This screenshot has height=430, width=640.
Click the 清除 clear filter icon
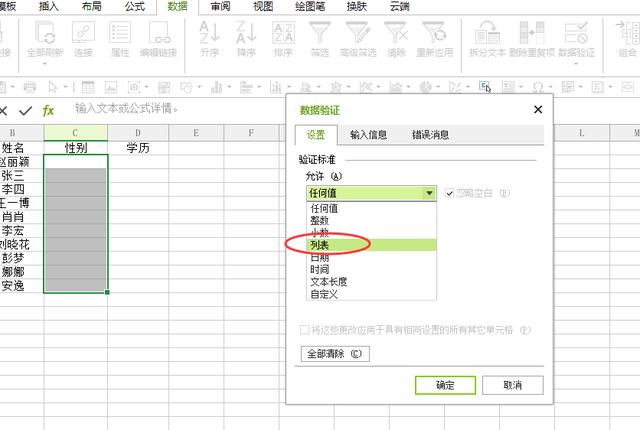pos(396,33)
